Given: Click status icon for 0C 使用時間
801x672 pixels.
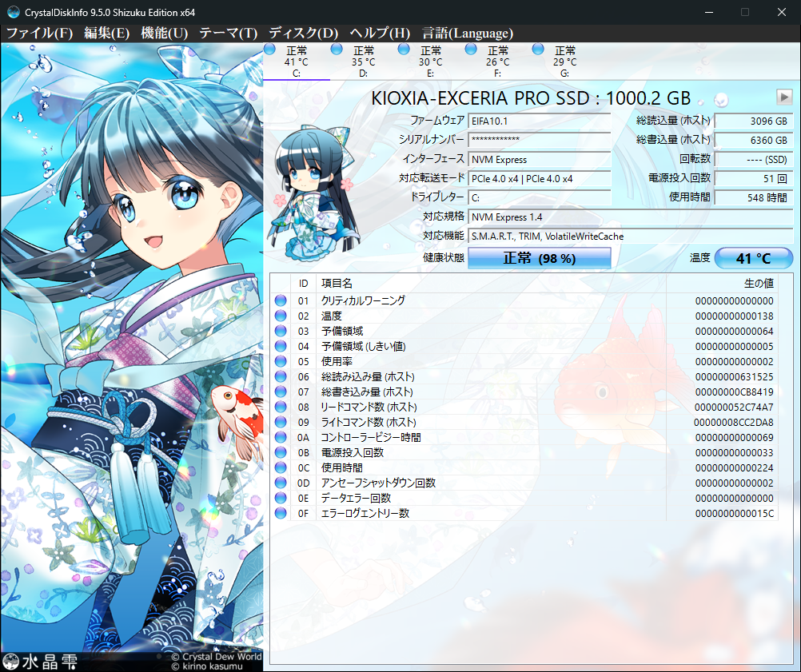Looking at the screenshot, I should coord(281,467).
